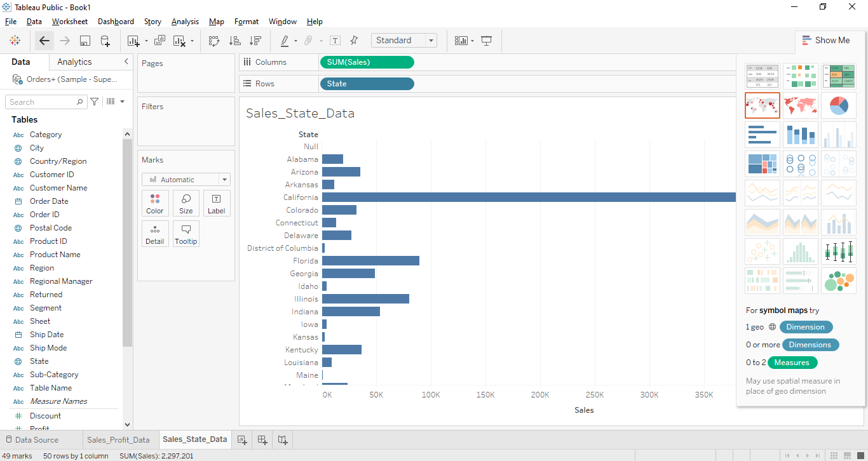Screen dimensions: 868x461
Task: Open the New Worksheet dropdown arrow
Action: pos(146,41)
